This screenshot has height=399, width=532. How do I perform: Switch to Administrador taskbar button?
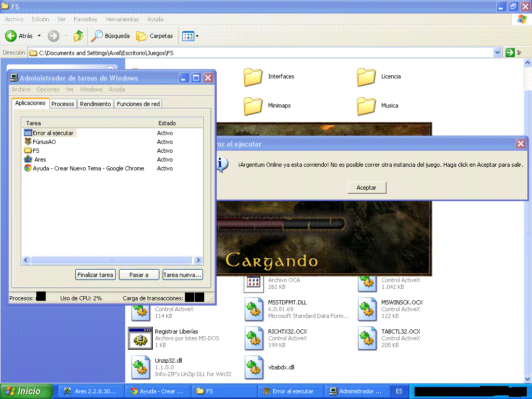[x=356, y=391]
